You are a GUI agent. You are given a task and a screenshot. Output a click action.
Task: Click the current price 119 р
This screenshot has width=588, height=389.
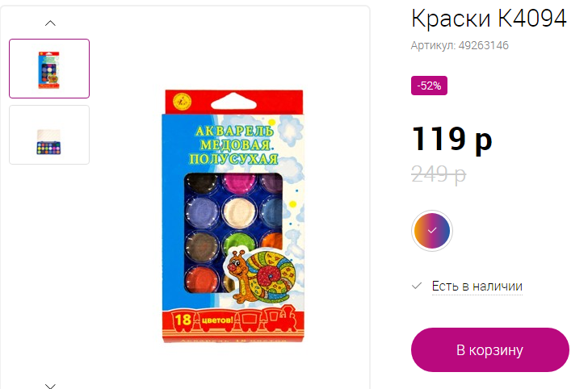click(451, 139)
